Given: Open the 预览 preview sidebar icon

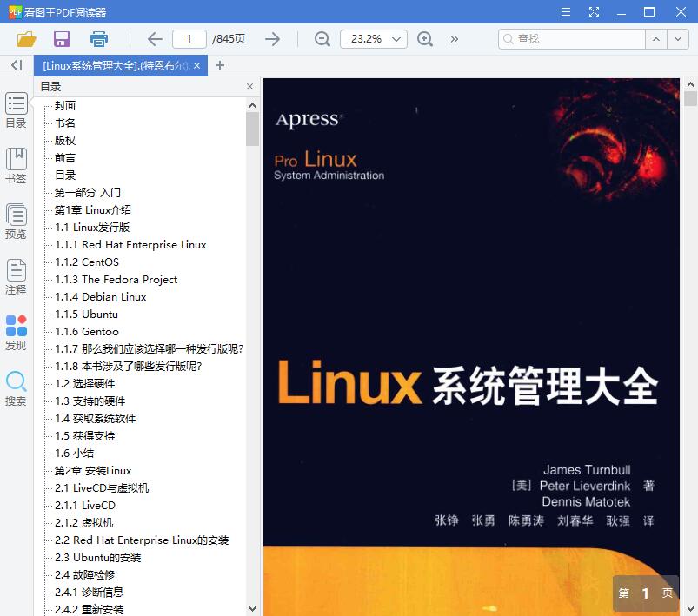Looking at the screenshot, I should pos(16,222).
